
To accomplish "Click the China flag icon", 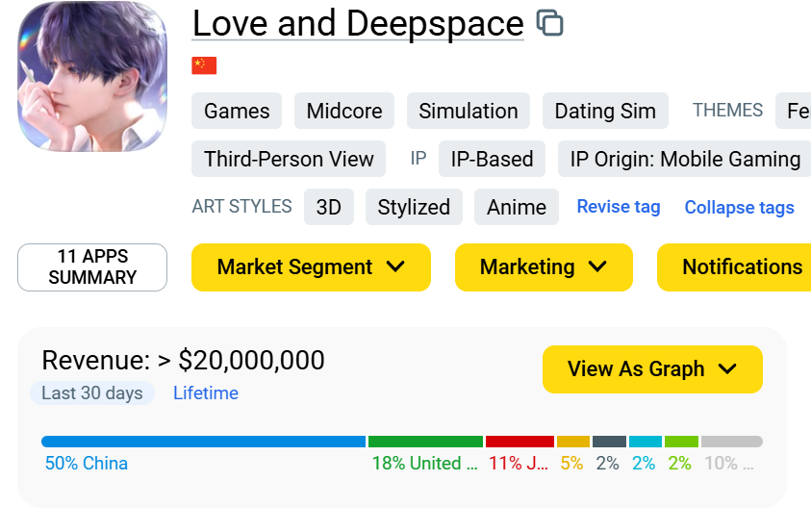I will [204, 65].
